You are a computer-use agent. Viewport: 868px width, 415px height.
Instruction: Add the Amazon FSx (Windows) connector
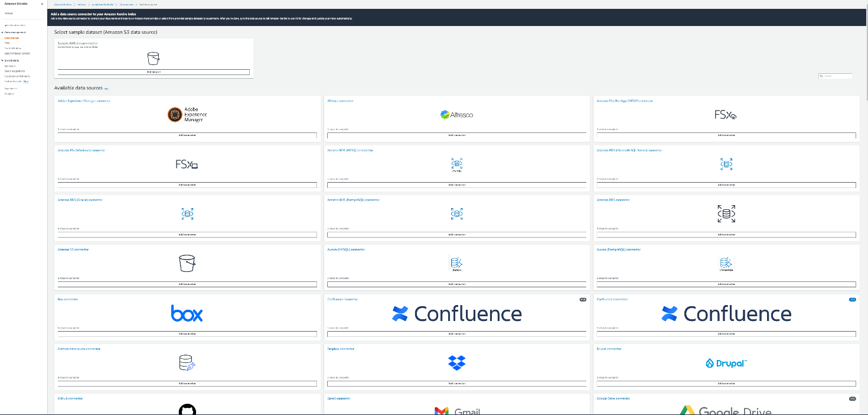tap(187, 184)
